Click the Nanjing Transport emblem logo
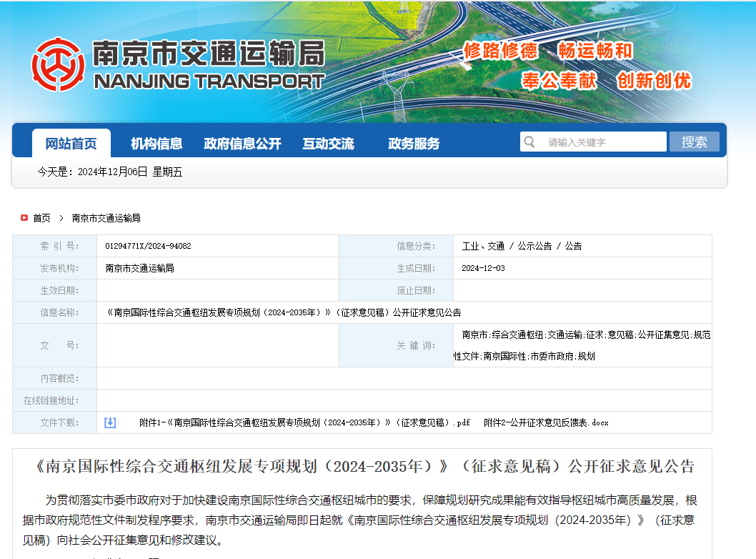 (x=58, y=64)
